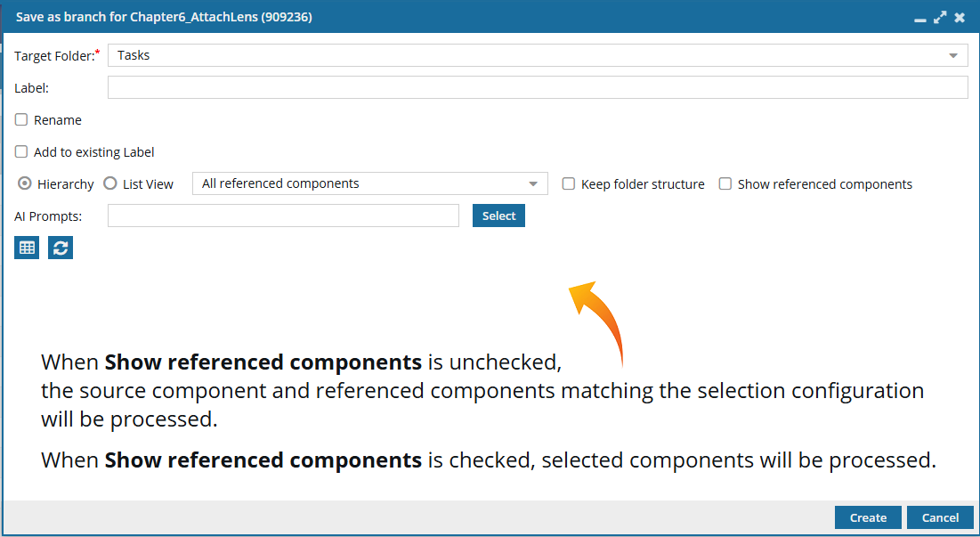
Task: Enable the Rename checkbox
Action: [21, 119]
